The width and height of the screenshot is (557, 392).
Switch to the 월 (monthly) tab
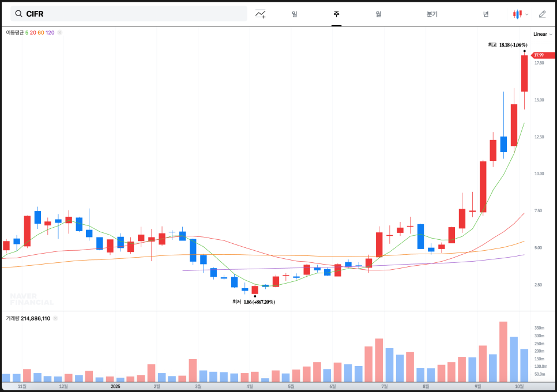378,14
